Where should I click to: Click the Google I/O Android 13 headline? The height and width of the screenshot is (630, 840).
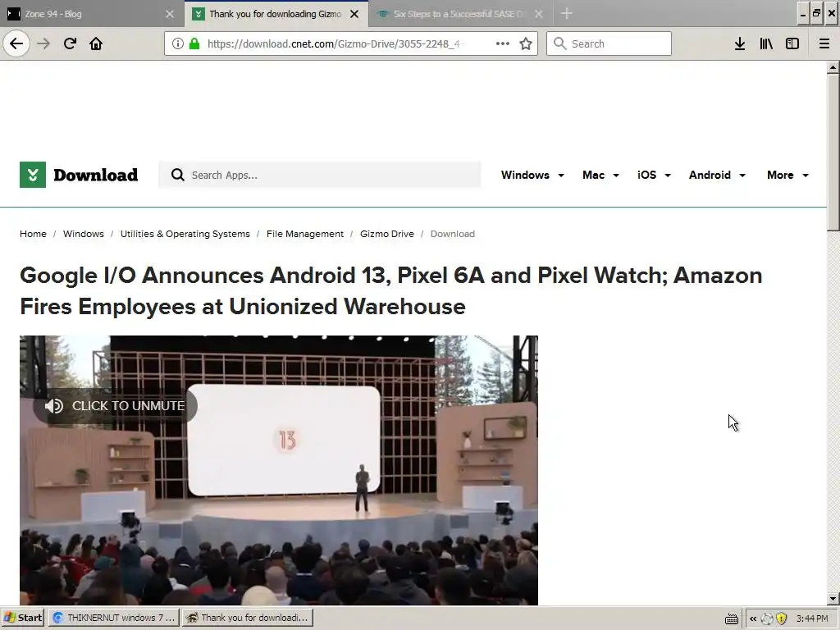coord(391,291)
